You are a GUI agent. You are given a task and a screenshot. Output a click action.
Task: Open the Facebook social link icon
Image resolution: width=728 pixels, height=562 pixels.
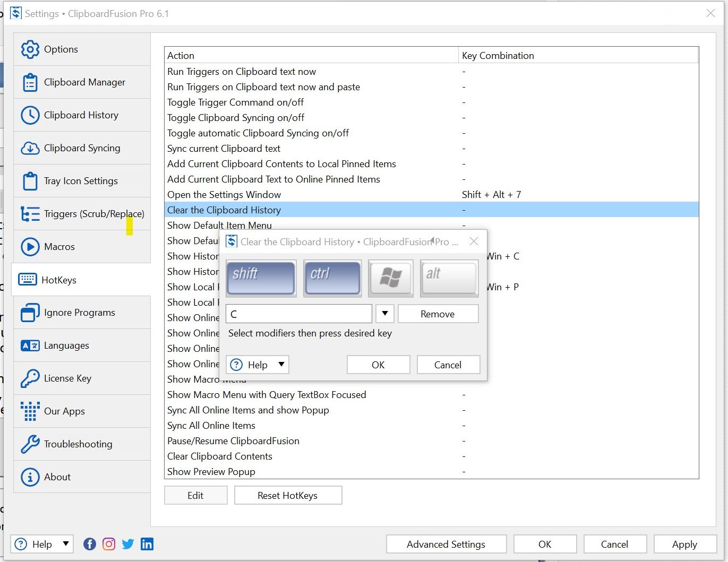click(90, 544)
